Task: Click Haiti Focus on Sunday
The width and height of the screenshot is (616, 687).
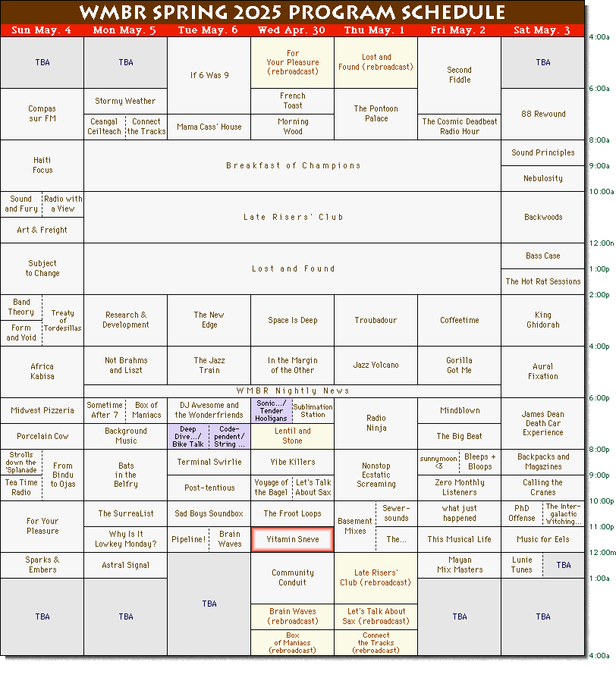Action: tap(42, 165)
